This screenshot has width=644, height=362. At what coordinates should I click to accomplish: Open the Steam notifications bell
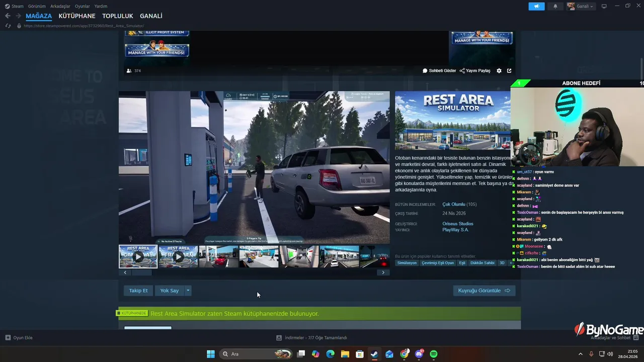[555, 6]
